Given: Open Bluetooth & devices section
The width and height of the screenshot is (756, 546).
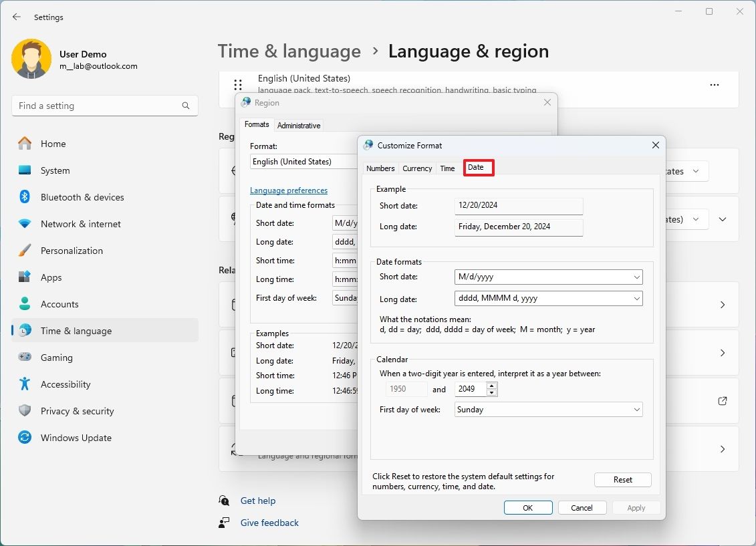Looking at the screenshot, I should point(84,196).
